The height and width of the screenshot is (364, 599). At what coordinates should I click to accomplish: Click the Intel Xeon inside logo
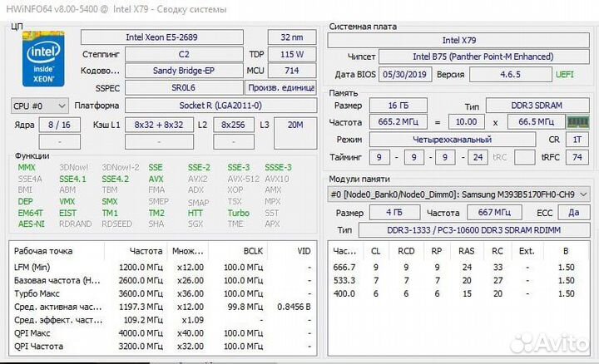point(43,59)
